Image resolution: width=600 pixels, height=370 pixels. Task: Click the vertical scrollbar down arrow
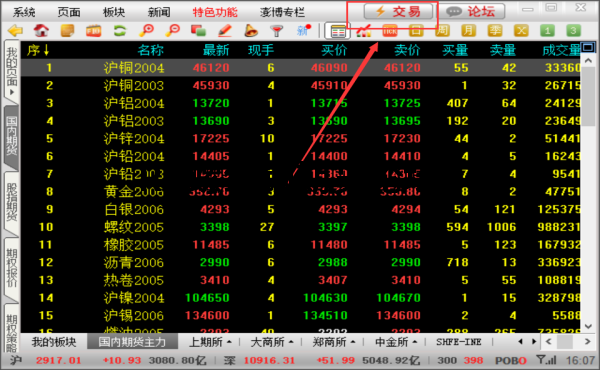tap(588, 326)
